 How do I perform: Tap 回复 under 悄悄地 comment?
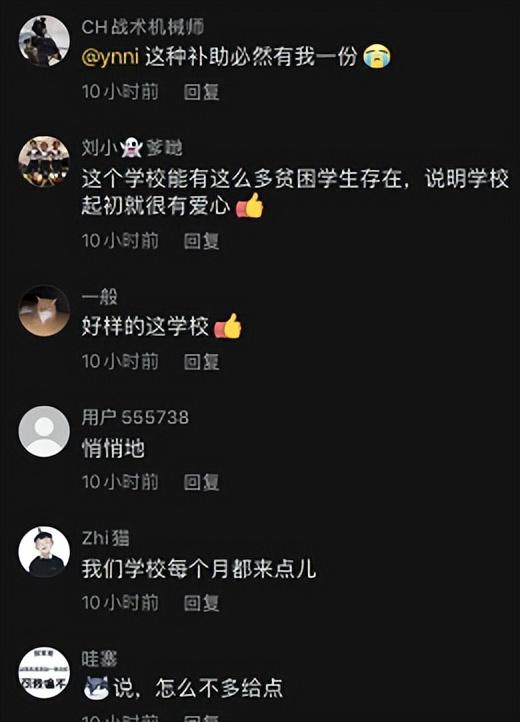[x=202, y=482]
